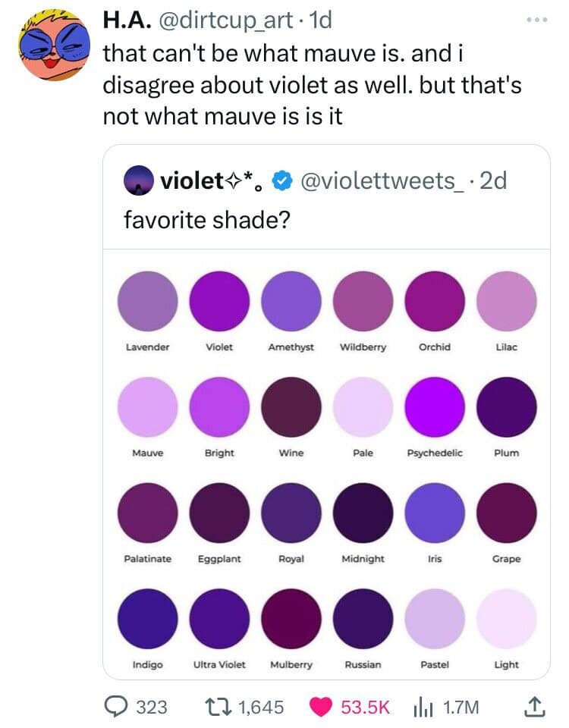
Task: Click the blue verified badge next to violet
Action: (284, 182)
